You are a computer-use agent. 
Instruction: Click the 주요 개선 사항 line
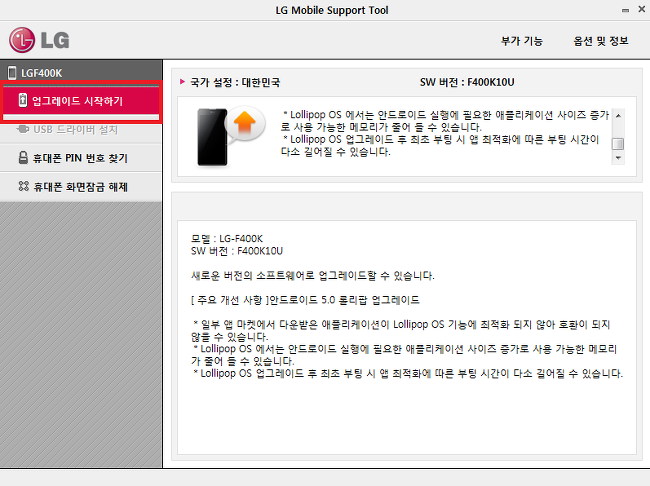click(x=306, y=300)
